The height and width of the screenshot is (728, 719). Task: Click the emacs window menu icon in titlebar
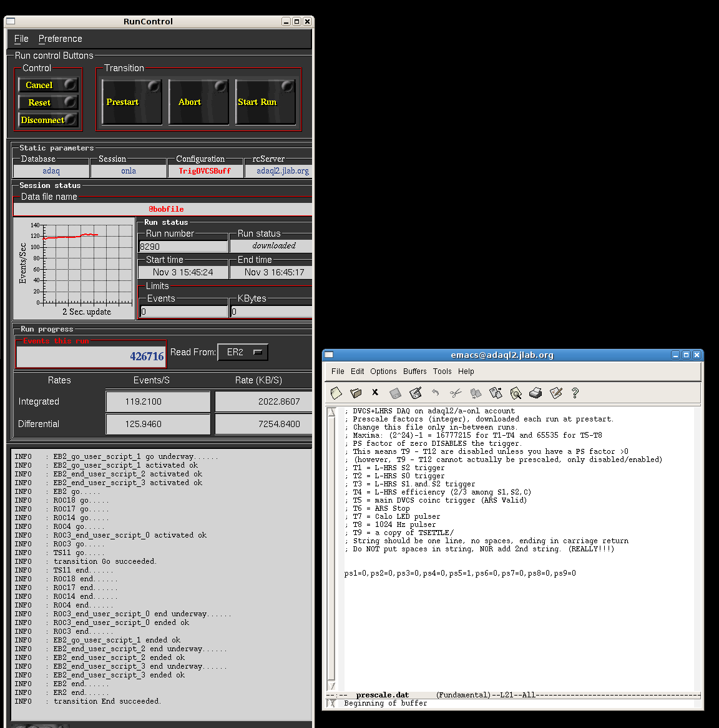point(329,355)
